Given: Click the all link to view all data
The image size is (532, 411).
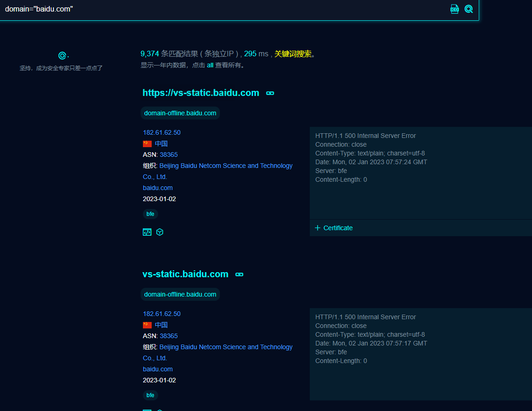Looking at the screenshot, I should pos(210,65).
